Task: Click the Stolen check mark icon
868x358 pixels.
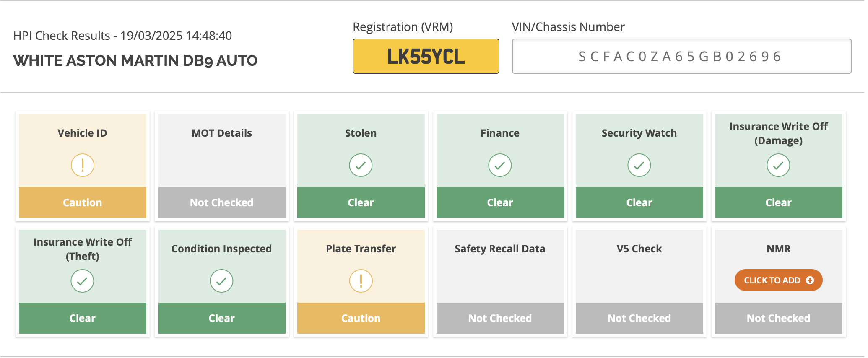Action: tap(361, 165)
